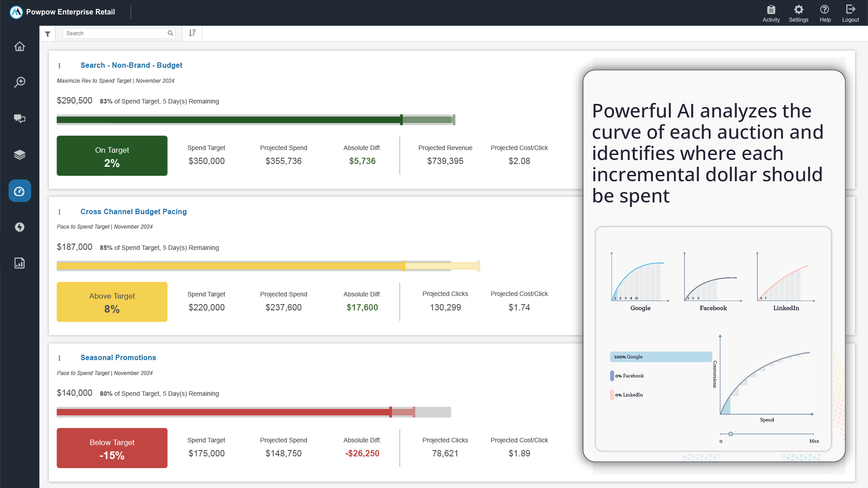Click the lightning bolt sidebar icon

point(19,227)
